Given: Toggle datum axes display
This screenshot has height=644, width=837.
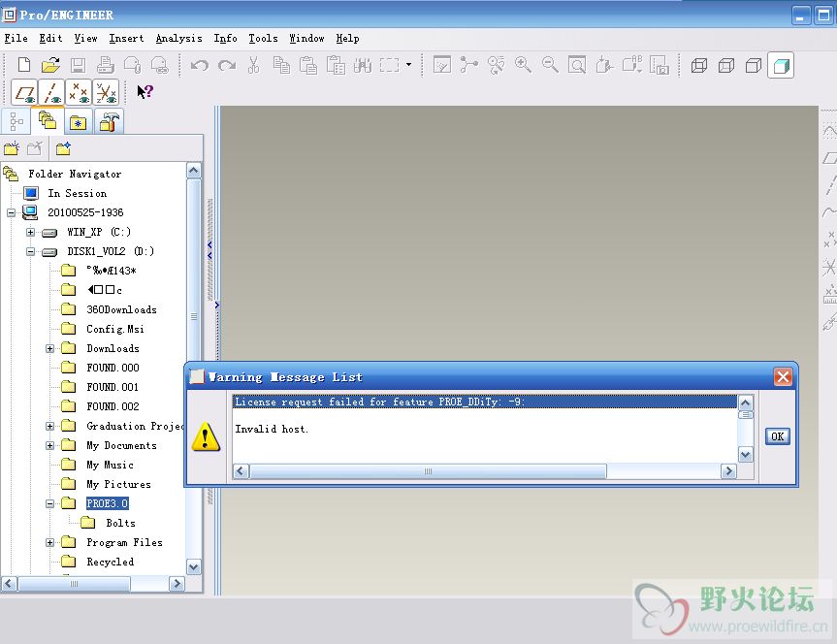Looking at the screenshot, I should tap(51, 92).
